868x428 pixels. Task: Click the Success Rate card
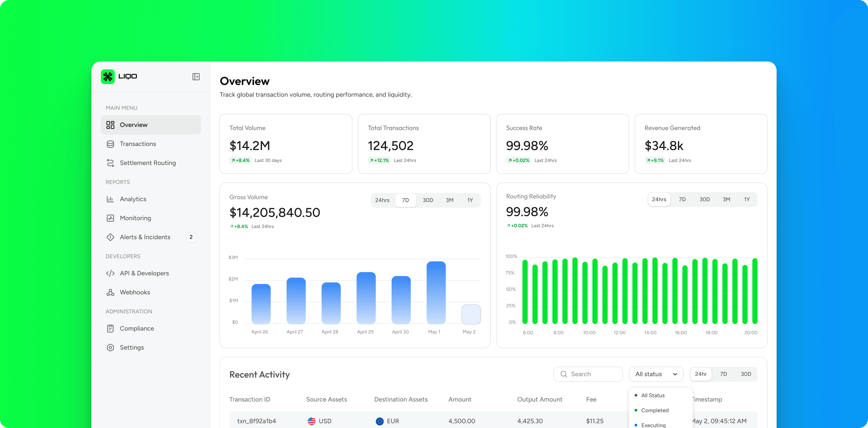point(562,144)
